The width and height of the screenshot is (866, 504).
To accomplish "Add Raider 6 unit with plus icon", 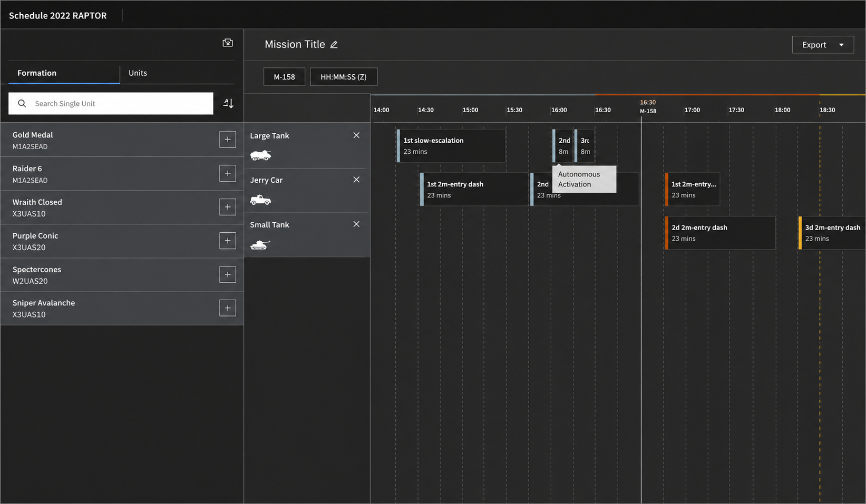I will 228,173.
